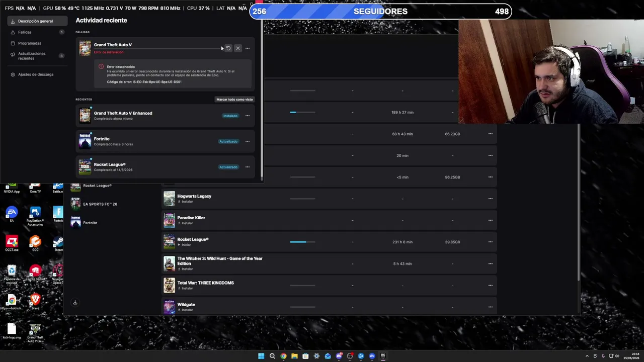Open Actualizaciones recientes section
Viewport: 644px width, 362px height.
click(x=37, y=56)
